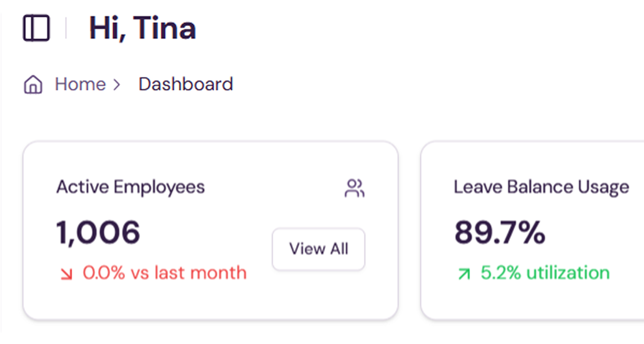The image size is (644, 344).
Task: Click the 89.7% usage figure
Action: click(499, 233)
